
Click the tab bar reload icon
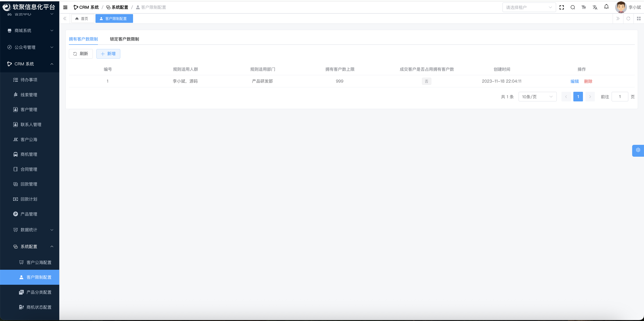(628, 19)
